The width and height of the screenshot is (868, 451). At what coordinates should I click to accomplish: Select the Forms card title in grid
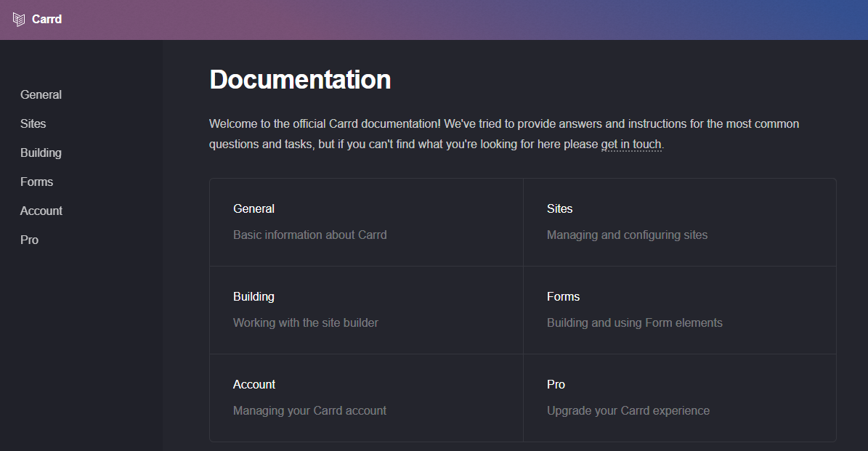point(563,296)
